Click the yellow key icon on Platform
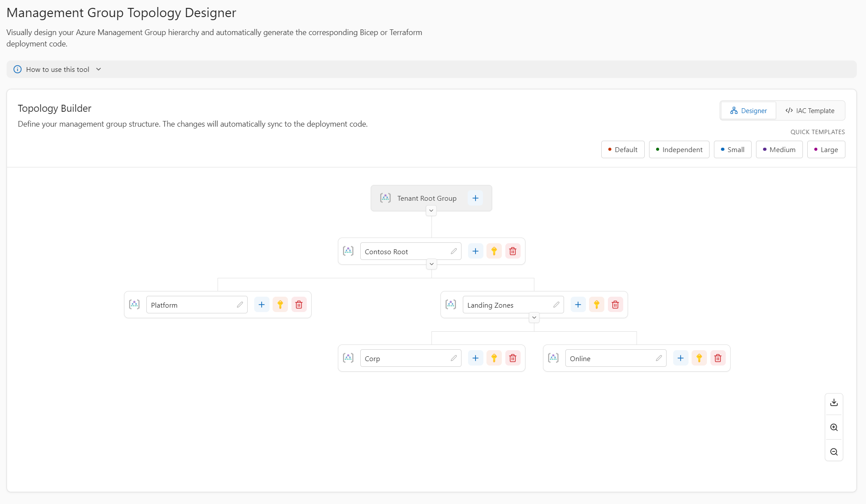The width and height of the screenshot is (866, 504). pyautogui.click(x=280, y=305)
